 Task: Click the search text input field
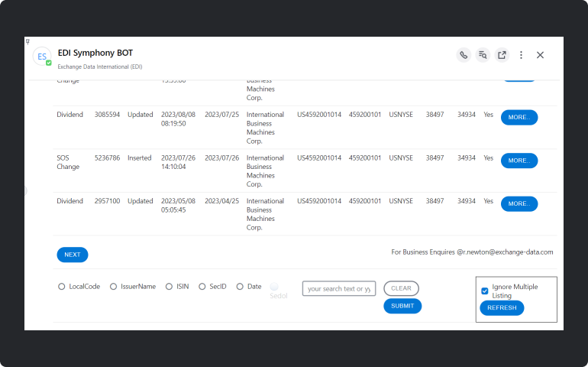[338, 288]
